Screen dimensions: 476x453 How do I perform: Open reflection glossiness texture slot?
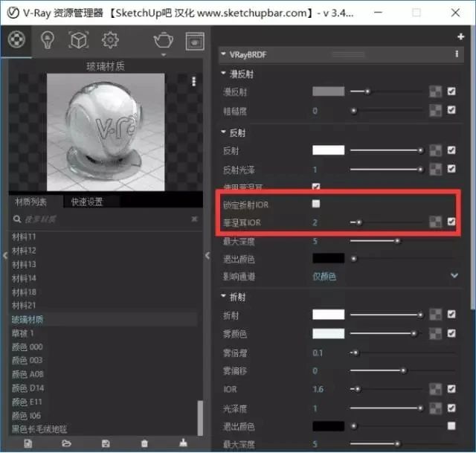point(435,169)
